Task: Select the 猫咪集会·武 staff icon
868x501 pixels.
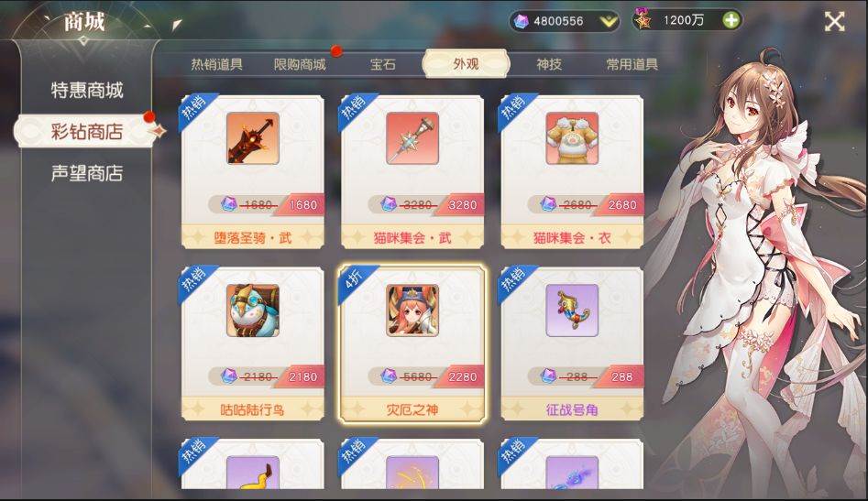Action: [x=412, y=138]
